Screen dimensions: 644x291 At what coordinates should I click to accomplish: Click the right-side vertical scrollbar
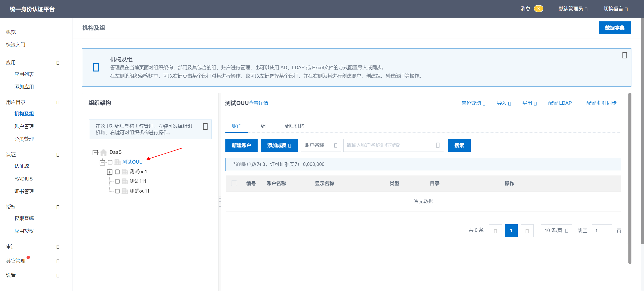(x=630, y=176)
